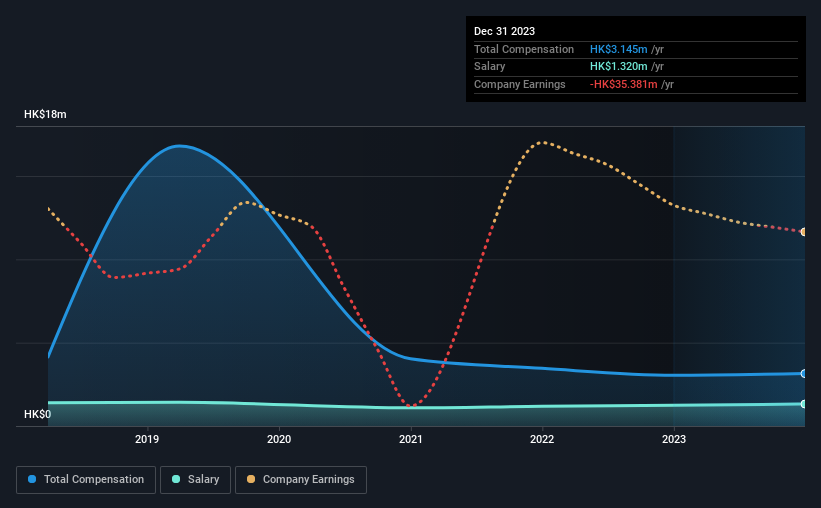Toggle the Salary legend button
Screen dimensions: 821x508
(x=195, y=480)
